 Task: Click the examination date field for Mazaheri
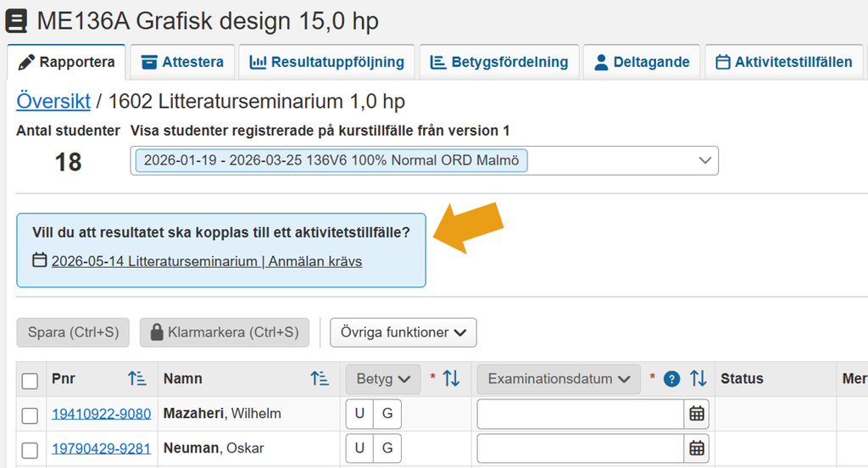click(580, 414)
